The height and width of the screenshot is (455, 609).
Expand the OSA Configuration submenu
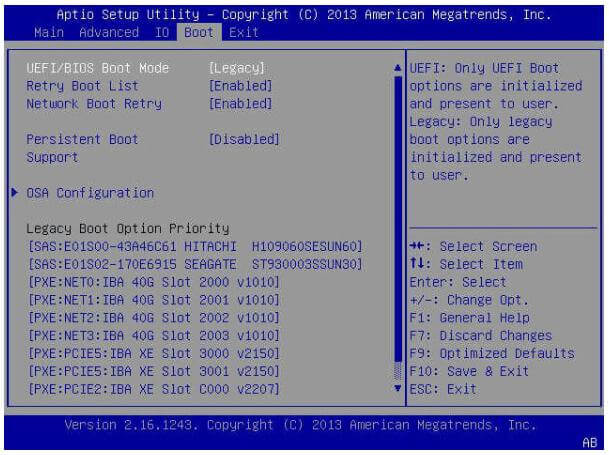pos(90,192)
